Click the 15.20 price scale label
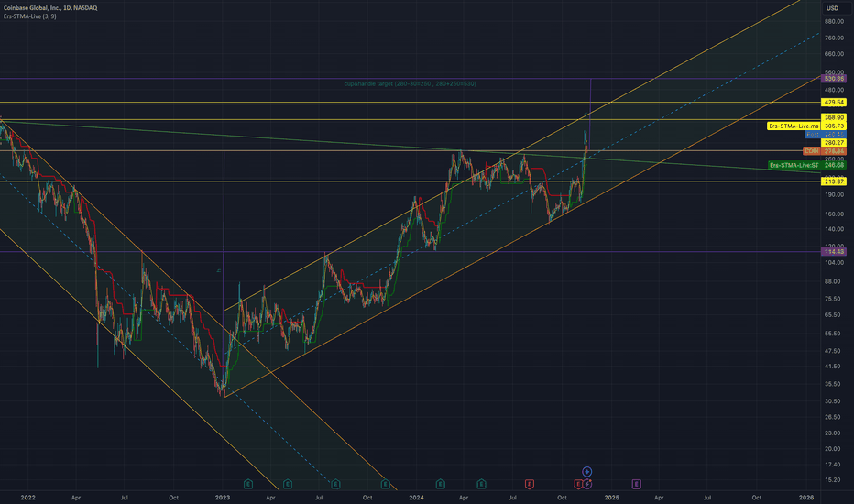This screenshot has width=854, height=504. pos(833,480)
